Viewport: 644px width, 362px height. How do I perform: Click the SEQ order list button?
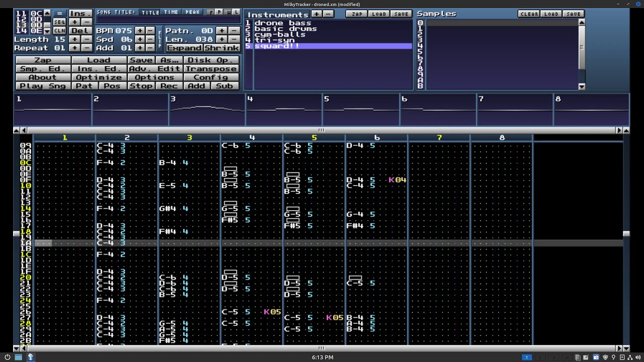coord(59,22)
